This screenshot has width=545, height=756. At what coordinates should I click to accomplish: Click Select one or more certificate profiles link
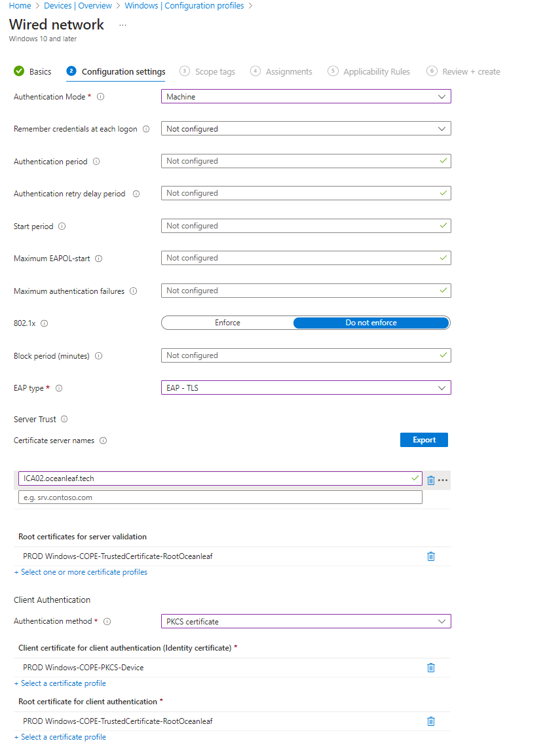(x=81, y=572)
